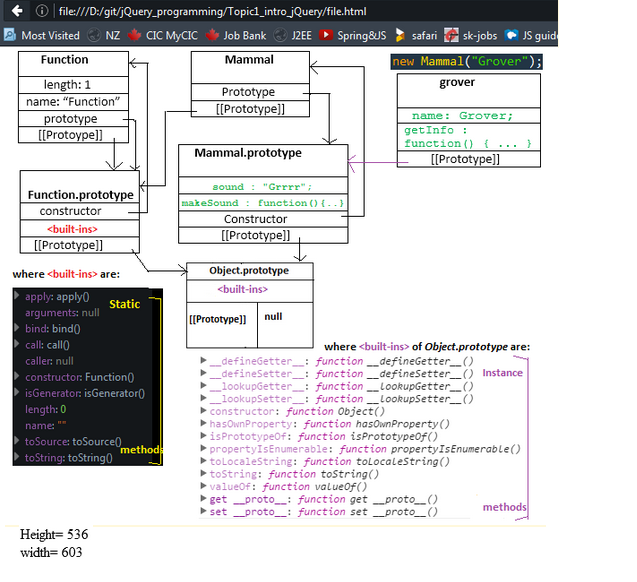Click the 'Height= 536' text
Image resolution: width=637 pixels, height=582 pixels.
[x=54, y=534]
